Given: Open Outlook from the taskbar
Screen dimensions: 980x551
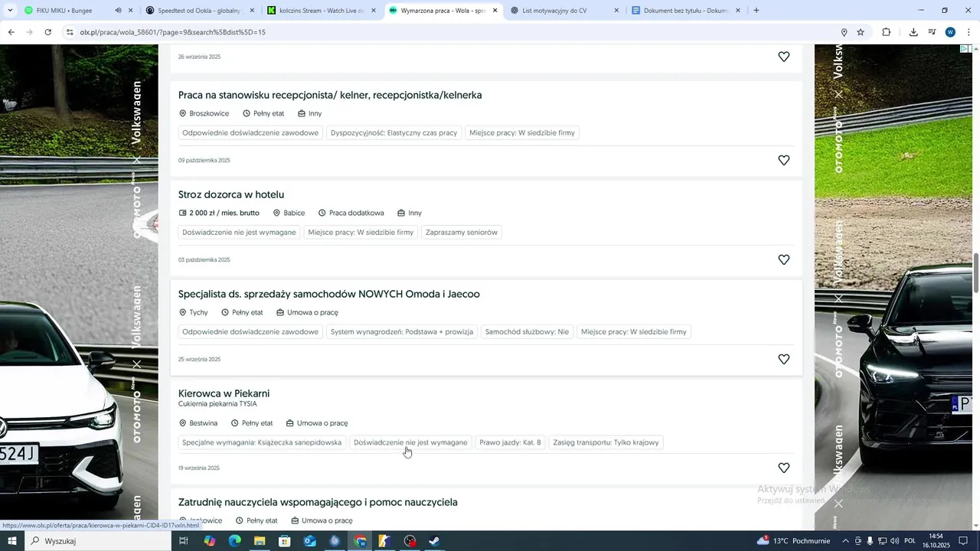Looking at the screenshot, I should tap(309, 541).
